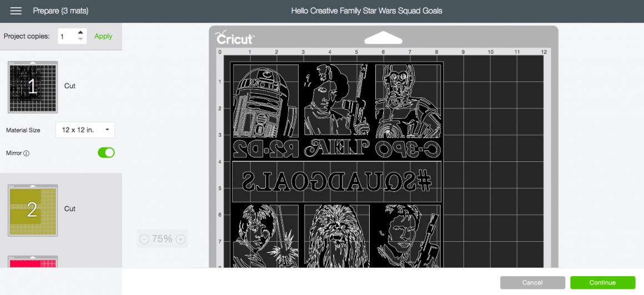This screenshot has width=644, height=295.
Task: Click the Material Size label
Action: 23,130
